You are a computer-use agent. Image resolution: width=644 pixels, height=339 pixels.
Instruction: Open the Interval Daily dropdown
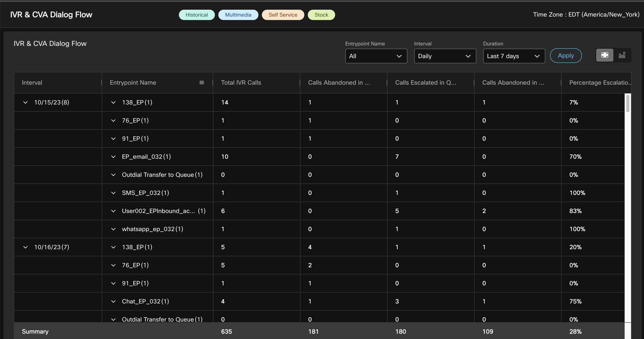[445, 56]
